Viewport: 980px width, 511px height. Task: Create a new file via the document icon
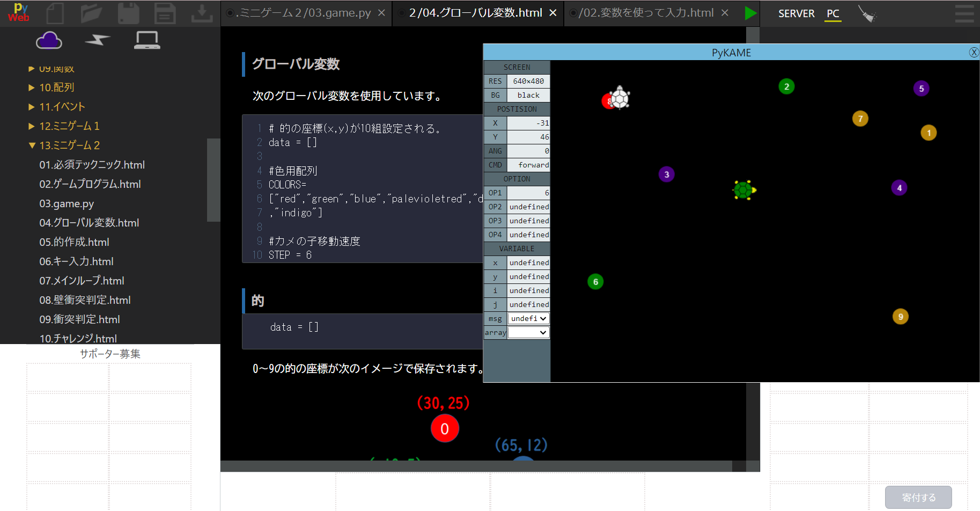(55, 13)
